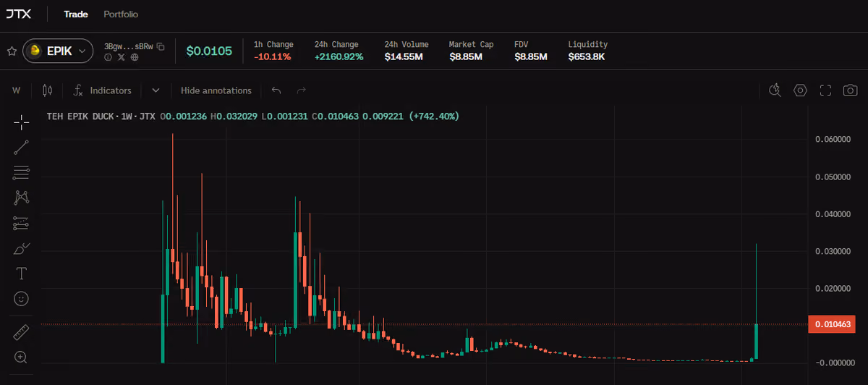Click the +742.40% change in legend
This screenshot has height=385, width=868.
(x=434, y=116)
